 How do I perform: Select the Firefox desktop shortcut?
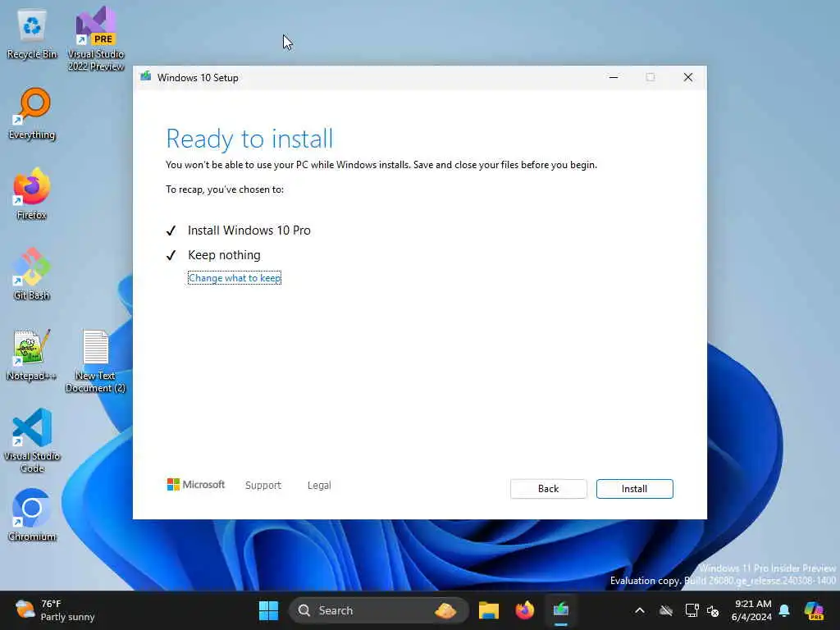pos(32,194)
